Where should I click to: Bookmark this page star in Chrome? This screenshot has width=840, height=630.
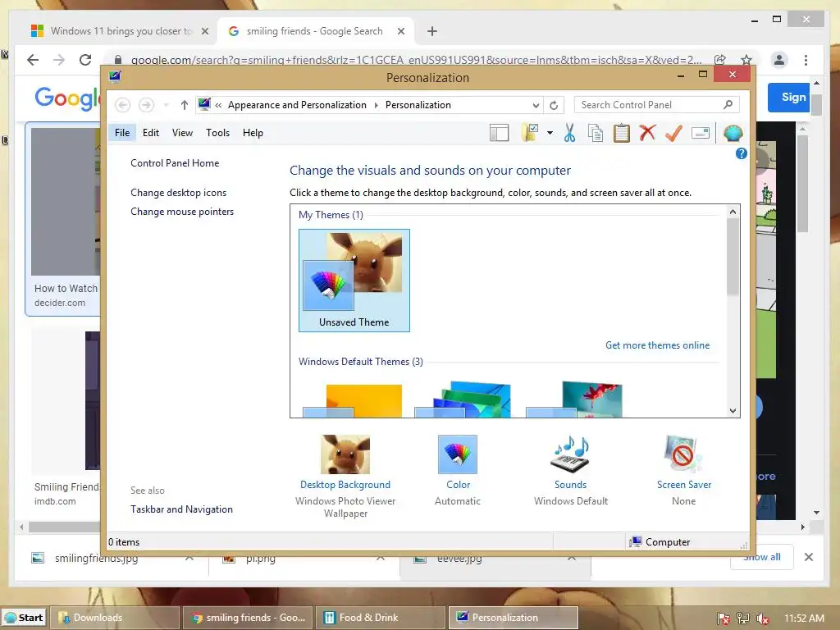[746, 59]
